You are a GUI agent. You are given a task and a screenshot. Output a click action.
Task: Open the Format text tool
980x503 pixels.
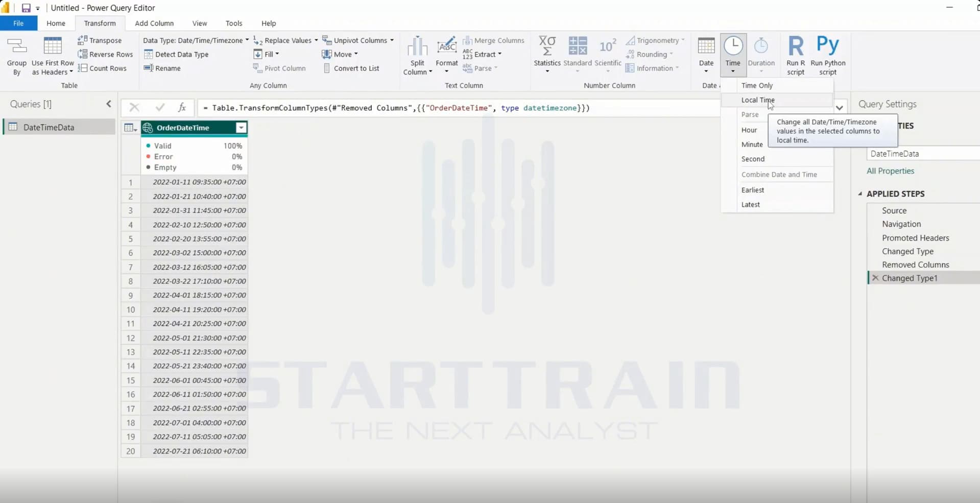pyautogui.click(x=447, y=55)
